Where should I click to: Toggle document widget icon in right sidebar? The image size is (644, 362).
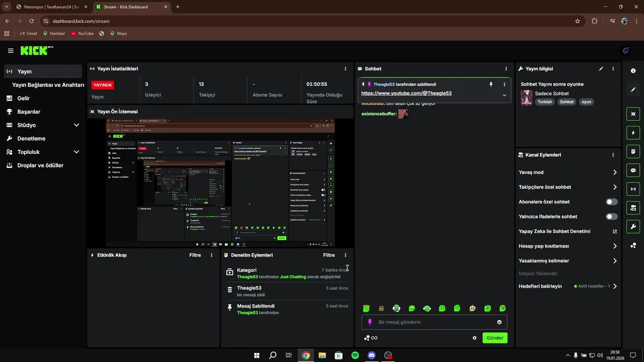pos(633,151)
